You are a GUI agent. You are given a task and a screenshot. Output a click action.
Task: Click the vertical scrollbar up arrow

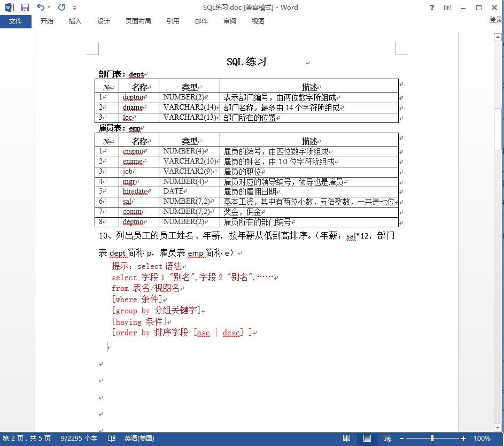pos(498,37)
